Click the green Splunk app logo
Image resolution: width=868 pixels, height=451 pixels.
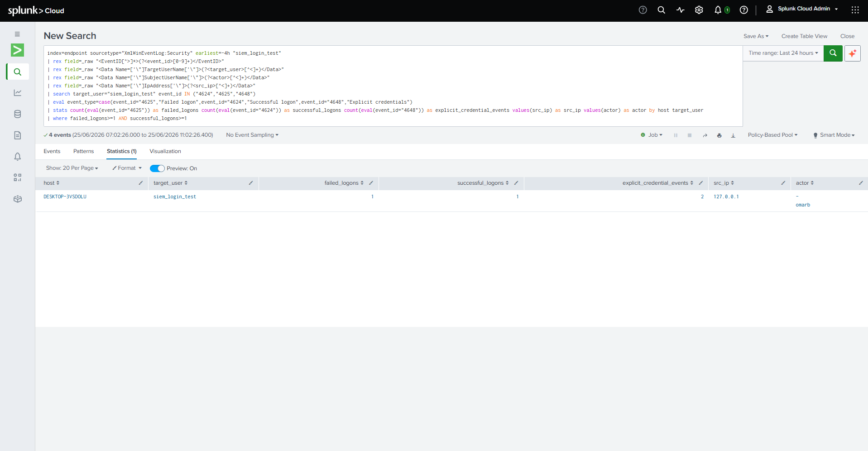[x=17, y=50]
